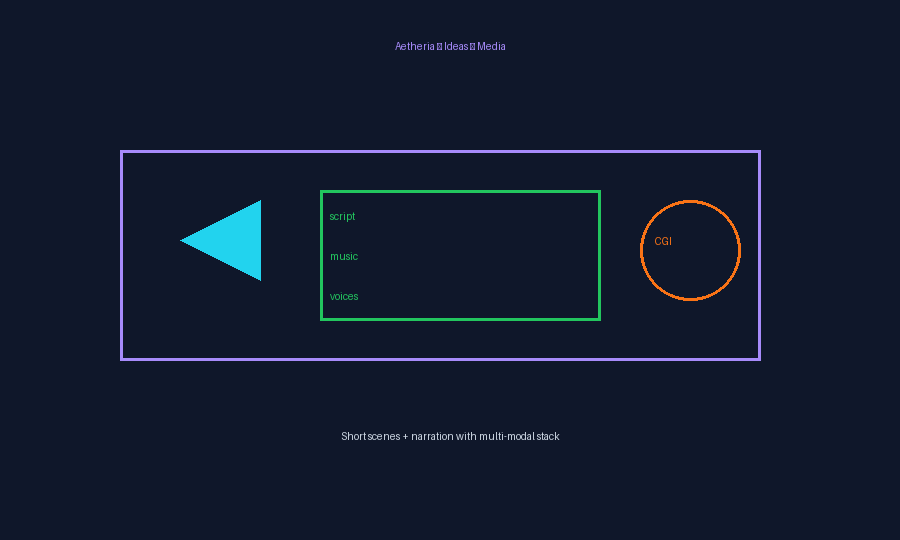Viewport: 900px width, 540px height.
Task: Click the word Media in the title
Action: pyautogui.click(x=491, y=46)
